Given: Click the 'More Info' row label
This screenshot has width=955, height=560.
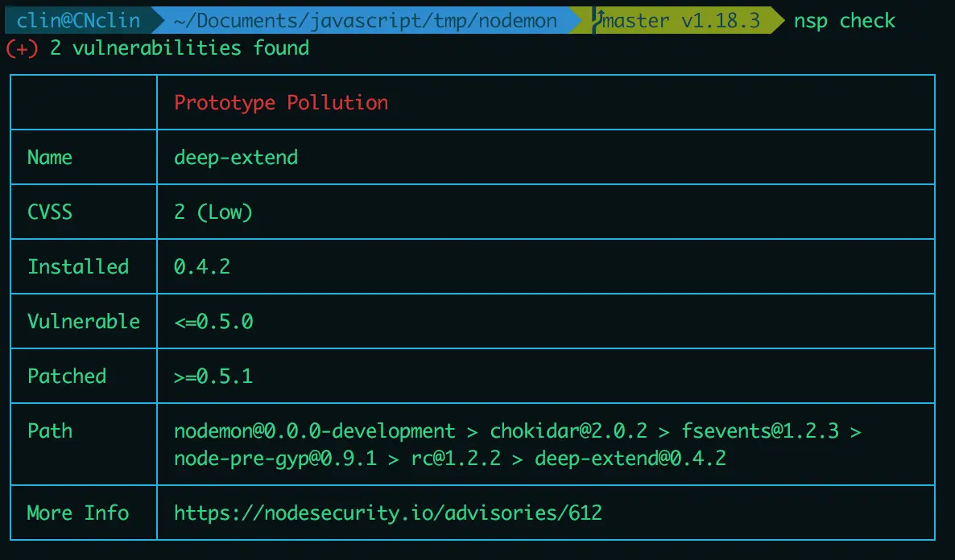Looking at the screenshot, I should pyautogui.click(x=78, y=513).
